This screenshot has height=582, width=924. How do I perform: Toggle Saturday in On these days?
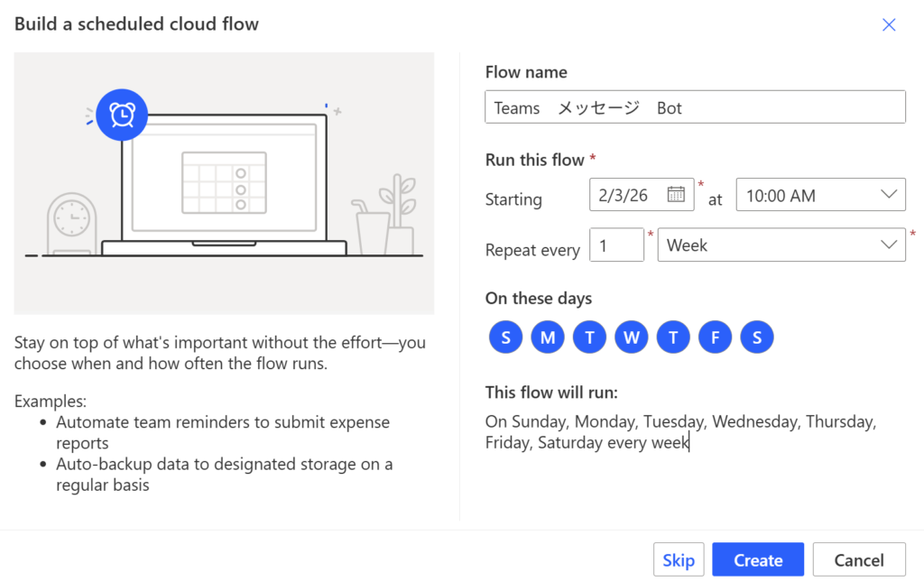tap(757, 337)
